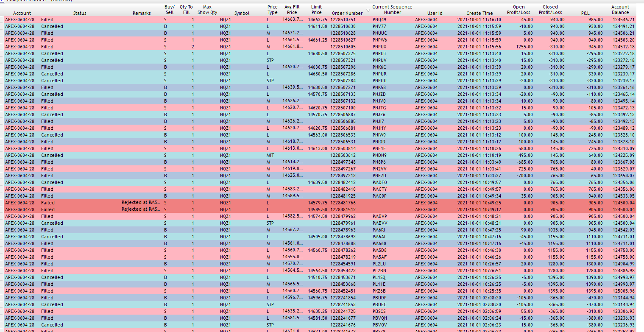Click order number 1228241677
The image size is (644, 332).
tap(343, 318)
